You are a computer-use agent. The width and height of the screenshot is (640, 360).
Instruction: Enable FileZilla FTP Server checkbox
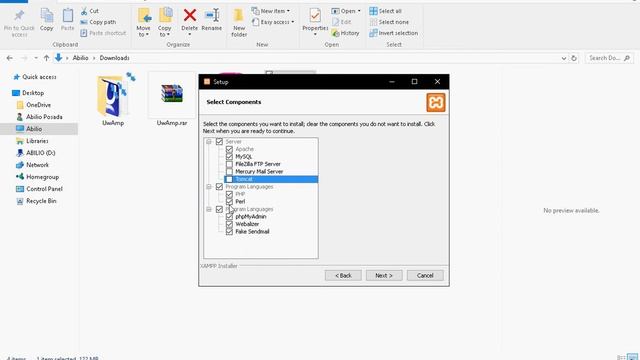coord(229,164)
